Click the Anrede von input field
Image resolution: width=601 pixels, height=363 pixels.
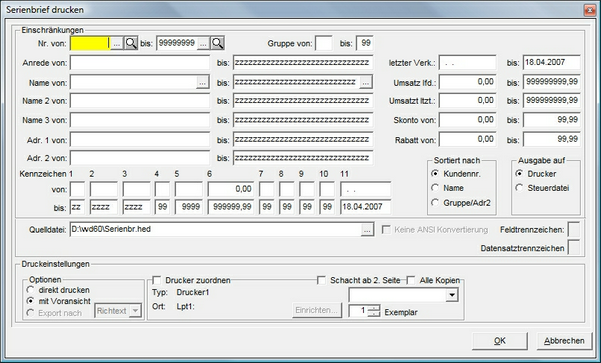(x=140, y=63)
